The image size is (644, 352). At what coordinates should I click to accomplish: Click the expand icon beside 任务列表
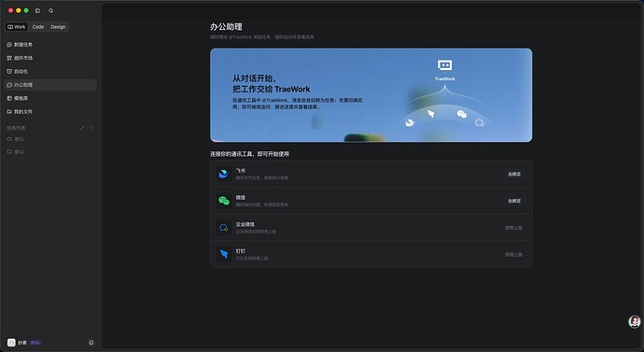pos(82,128)
